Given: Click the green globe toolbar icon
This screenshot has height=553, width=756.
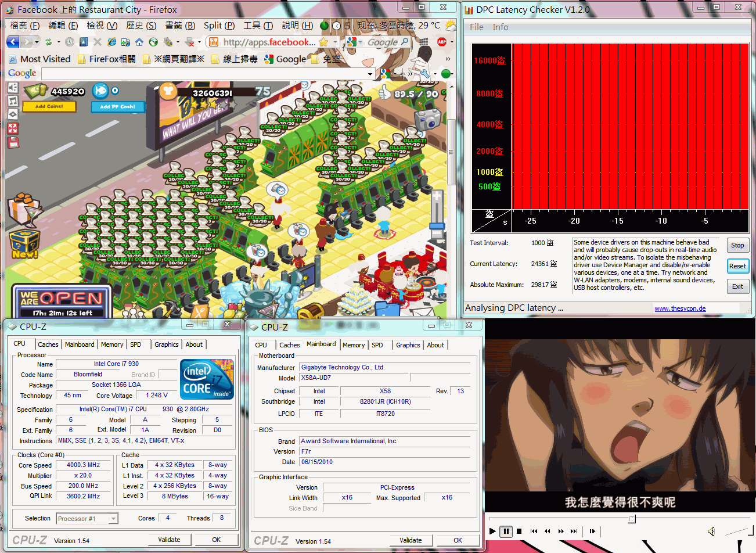Looking at the screenshot, I should point(153,42).
